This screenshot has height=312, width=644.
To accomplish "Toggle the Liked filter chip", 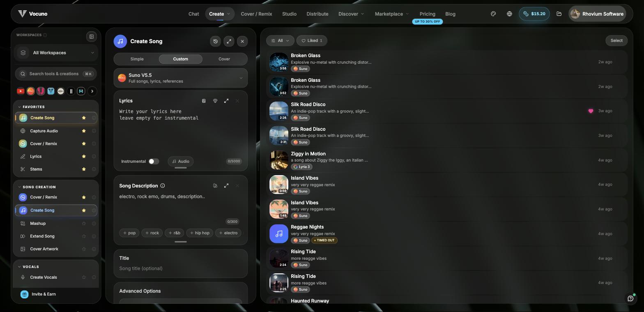I will pyautogui.click(x=312, y=41).
